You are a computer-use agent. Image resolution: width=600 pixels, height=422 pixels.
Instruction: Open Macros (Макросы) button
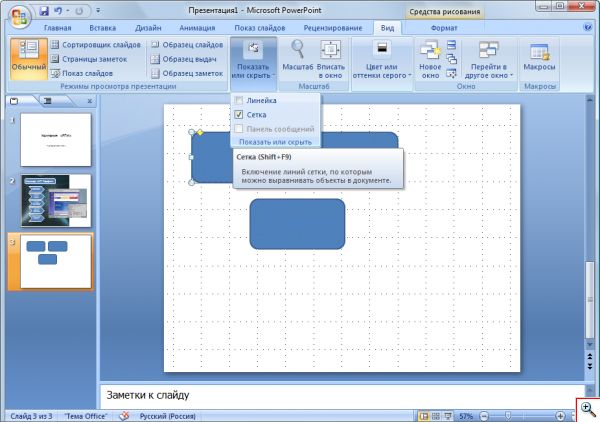click(x=539, y=57)
